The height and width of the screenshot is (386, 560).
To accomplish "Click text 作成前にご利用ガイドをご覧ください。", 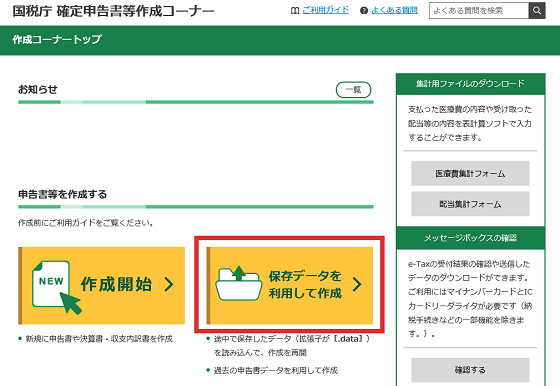I will (x=86, y=223).
